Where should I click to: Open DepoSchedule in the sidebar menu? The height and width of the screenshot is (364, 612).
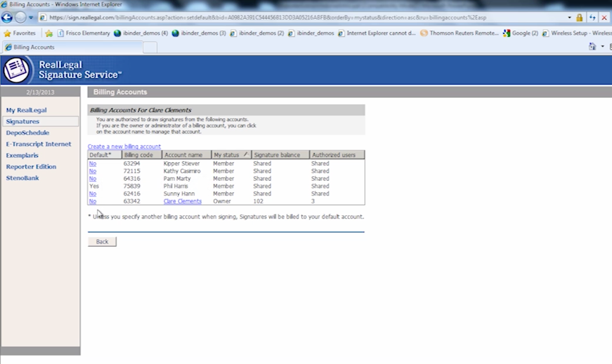point(28,133)
